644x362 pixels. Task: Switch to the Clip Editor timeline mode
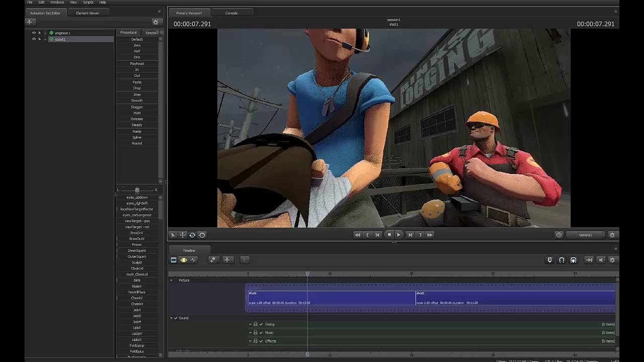point(174,260)
